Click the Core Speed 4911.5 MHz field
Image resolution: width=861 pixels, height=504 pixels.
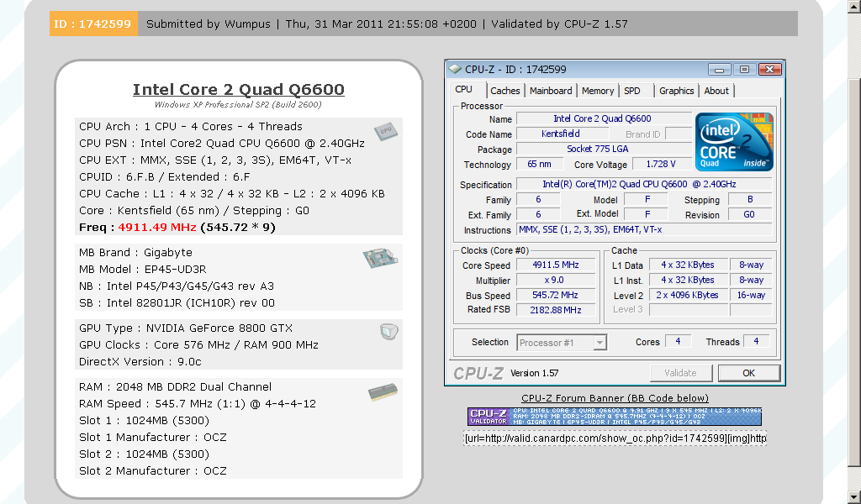pyautogui.click(x=556, y=265)
